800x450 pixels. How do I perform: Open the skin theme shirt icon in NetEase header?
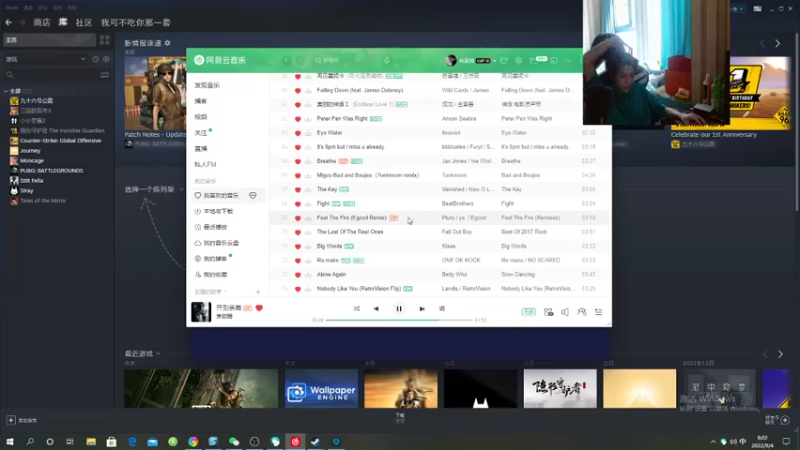(504, 60)
